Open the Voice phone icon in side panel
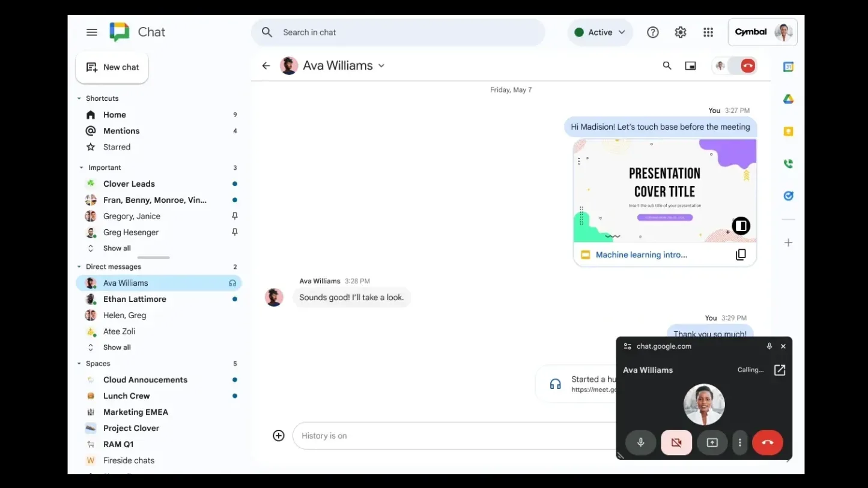The height and width of the screenshot is (488, 868). click(788, 163)
